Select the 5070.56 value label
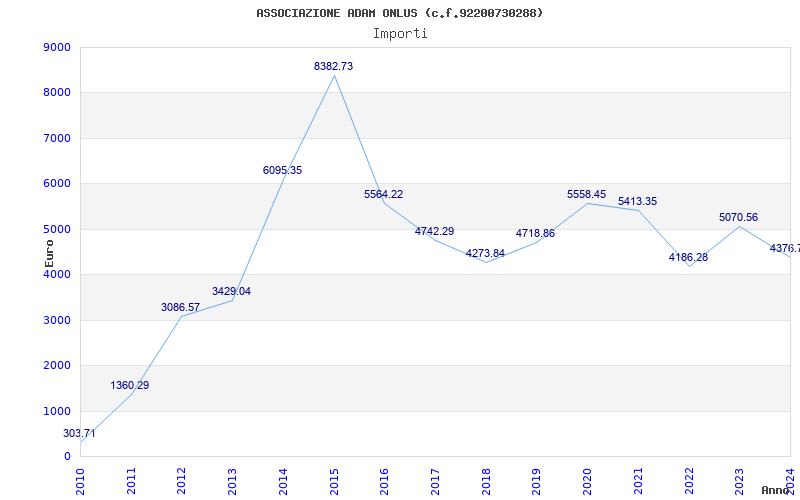 pyautogui.click(x=738, y=217)
